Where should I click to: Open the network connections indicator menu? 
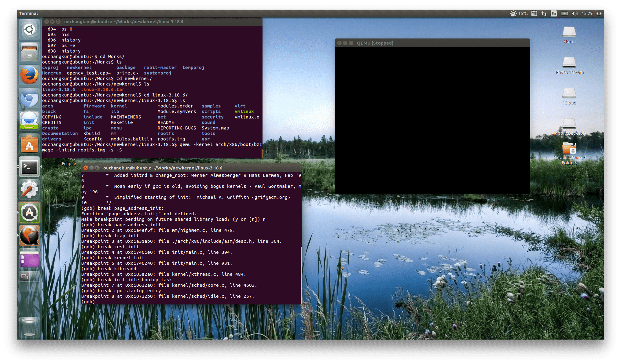(x=544, y=13)
